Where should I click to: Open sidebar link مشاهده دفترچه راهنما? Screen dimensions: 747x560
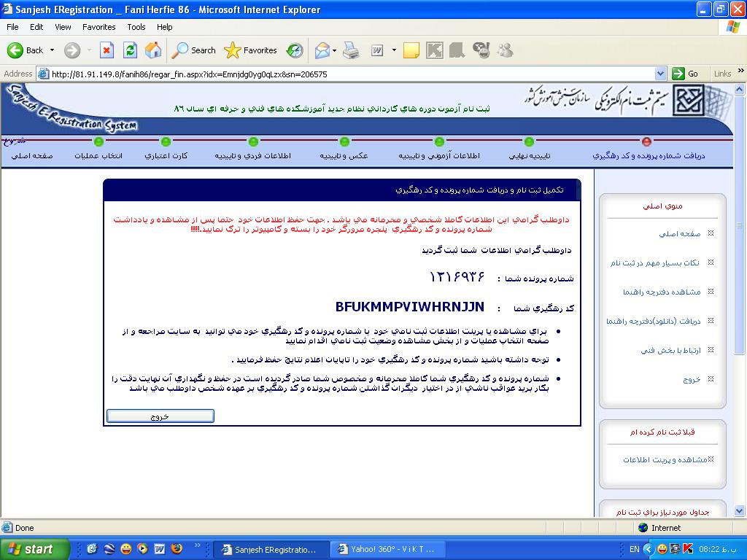pos(662,292)
